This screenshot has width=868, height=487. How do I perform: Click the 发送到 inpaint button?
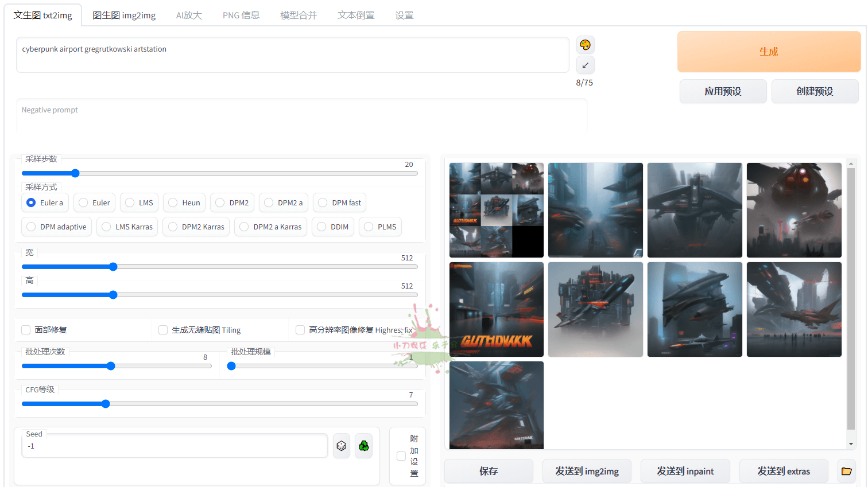tap(685, 471)
